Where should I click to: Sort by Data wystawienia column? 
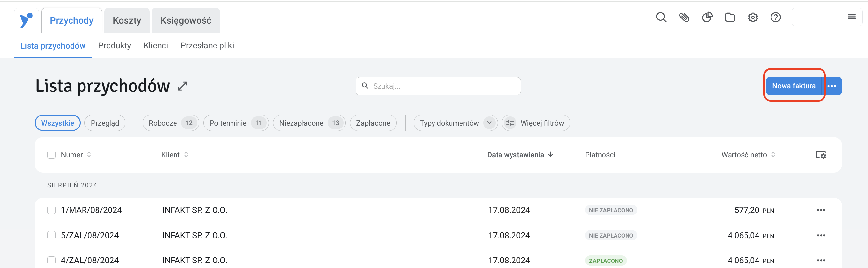pos(520,155)
